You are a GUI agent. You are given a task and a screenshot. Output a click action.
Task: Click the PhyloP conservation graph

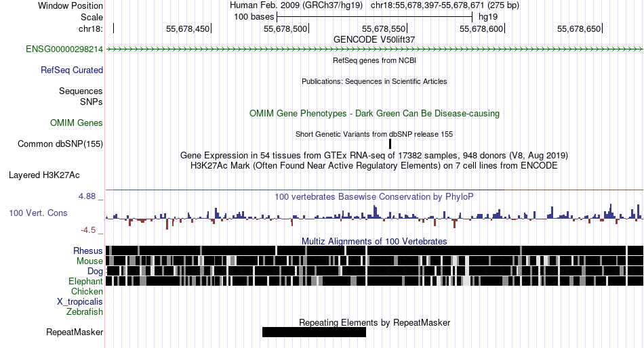point(374,215)
